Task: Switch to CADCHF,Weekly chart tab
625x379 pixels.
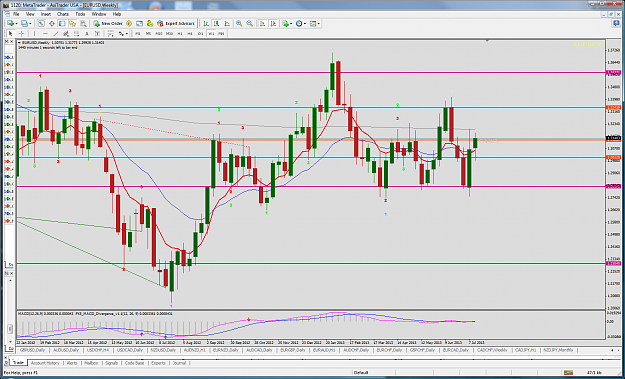Action: 491,350
